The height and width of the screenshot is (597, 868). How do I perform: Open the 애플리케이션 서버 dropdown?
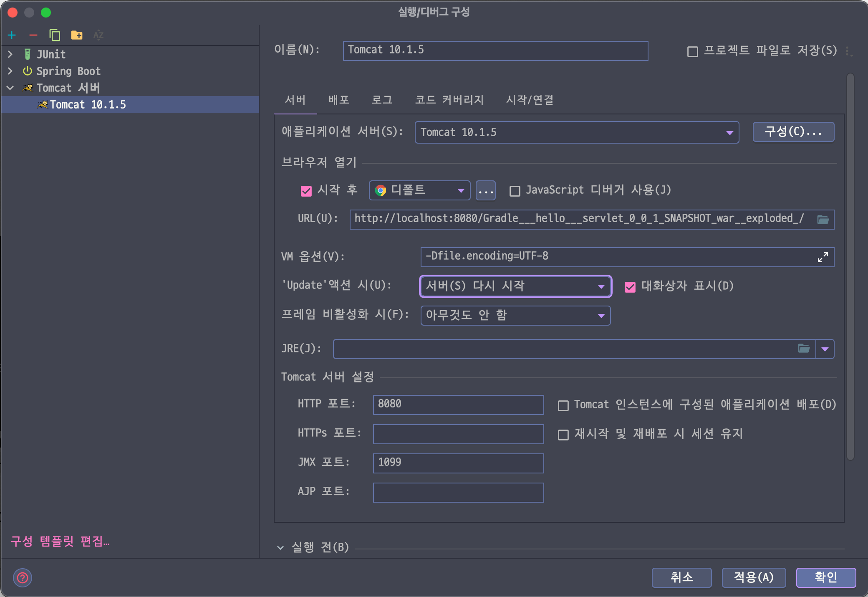tap(577, 132)
